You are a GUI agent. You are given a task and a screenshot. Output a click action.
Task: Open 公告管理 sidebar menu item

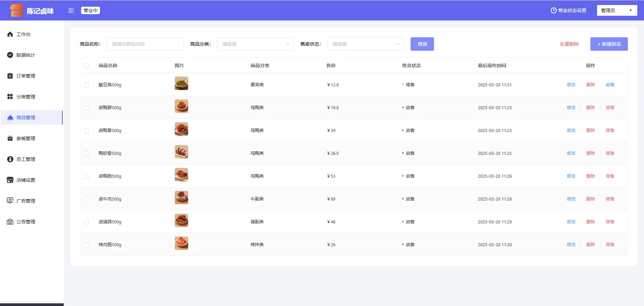pos(25,222)
